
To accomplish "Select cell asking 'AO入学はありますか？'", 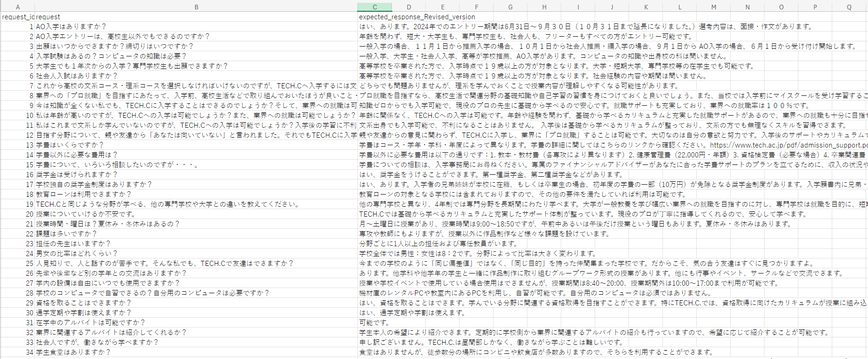I will (x=71, y=27).
